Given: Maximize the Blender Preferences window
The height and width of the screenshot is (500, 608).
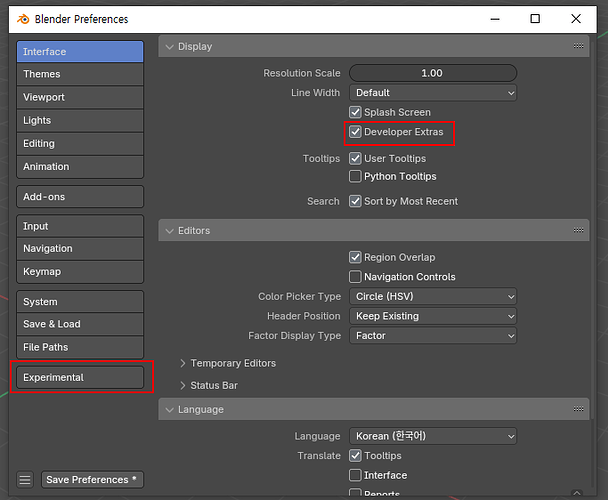Looking at the screenshot, I should pos(535,19).
